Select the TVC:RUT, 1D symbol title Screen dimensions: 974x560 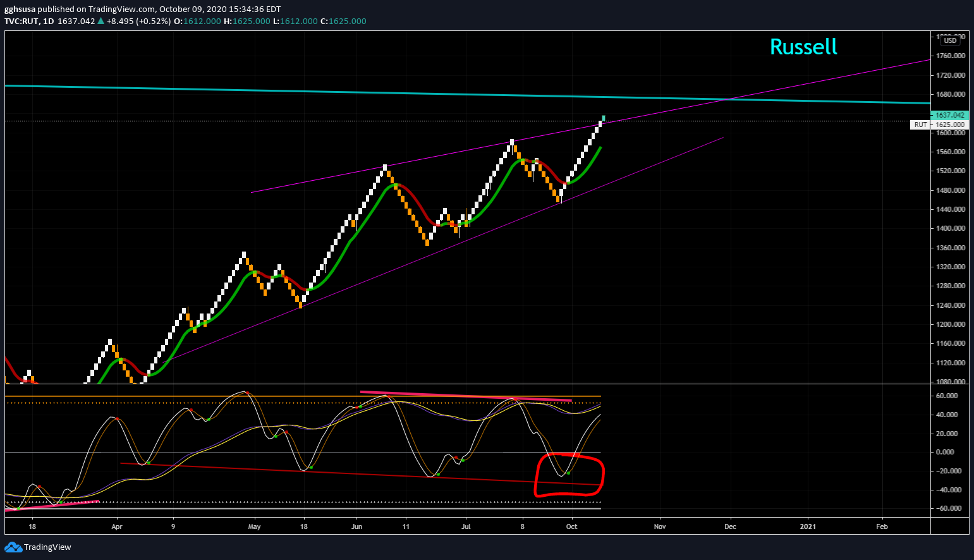(x=29, y=21)
